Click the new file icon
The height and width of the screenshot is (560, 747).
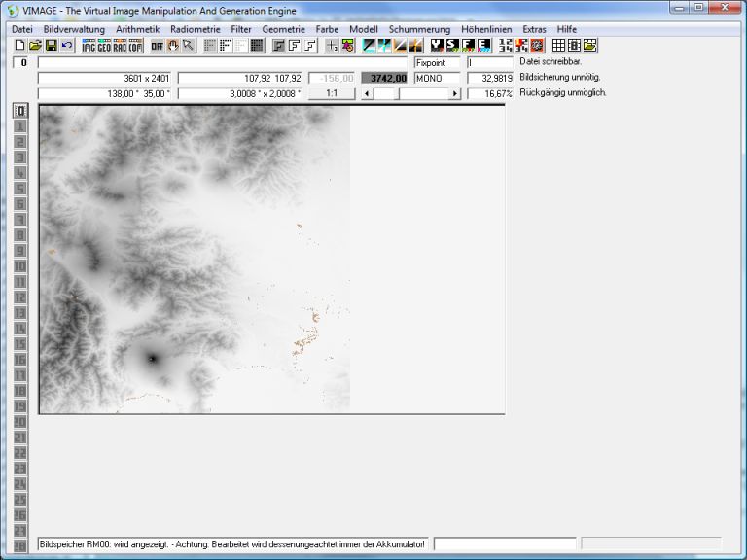tap(19, 46)
